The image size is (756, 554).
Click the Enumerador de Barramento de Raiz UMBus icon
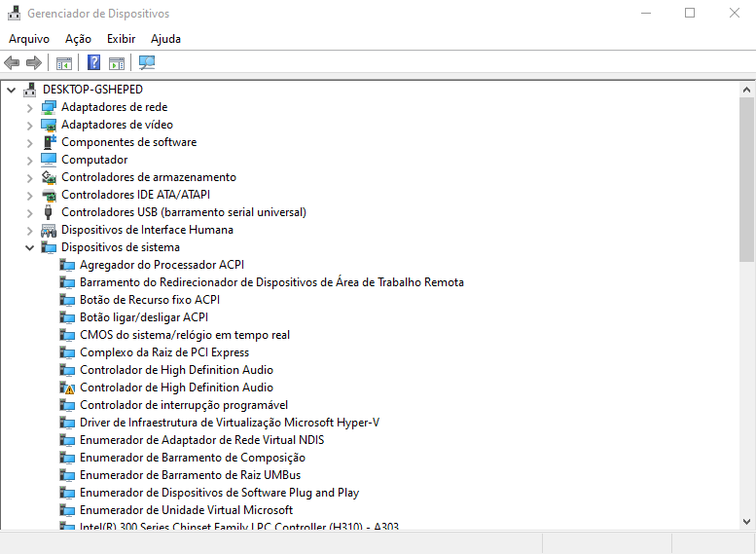(67, 475)
